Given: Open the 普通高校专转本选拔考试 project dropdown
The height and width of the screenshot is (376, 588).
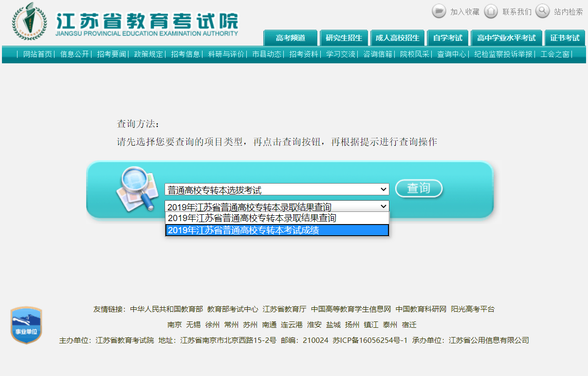Looking at the screenshot, I should (x=277, y=189).
